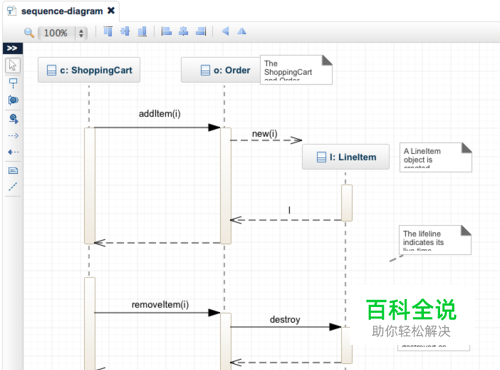Click the zoom magnifier icon
This screenshot has height=370, width=500.
click(29, 33)
